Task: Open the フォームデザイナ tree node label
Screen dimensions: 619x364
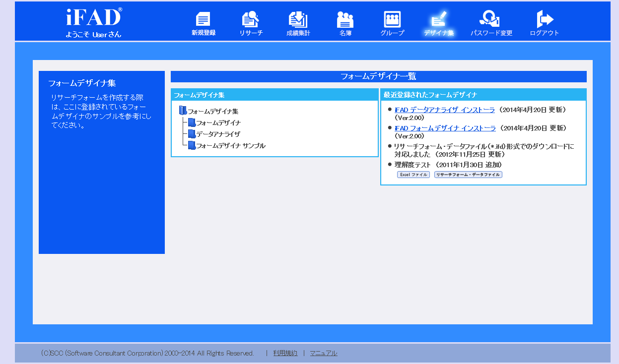Action: (x=218, y=123)
